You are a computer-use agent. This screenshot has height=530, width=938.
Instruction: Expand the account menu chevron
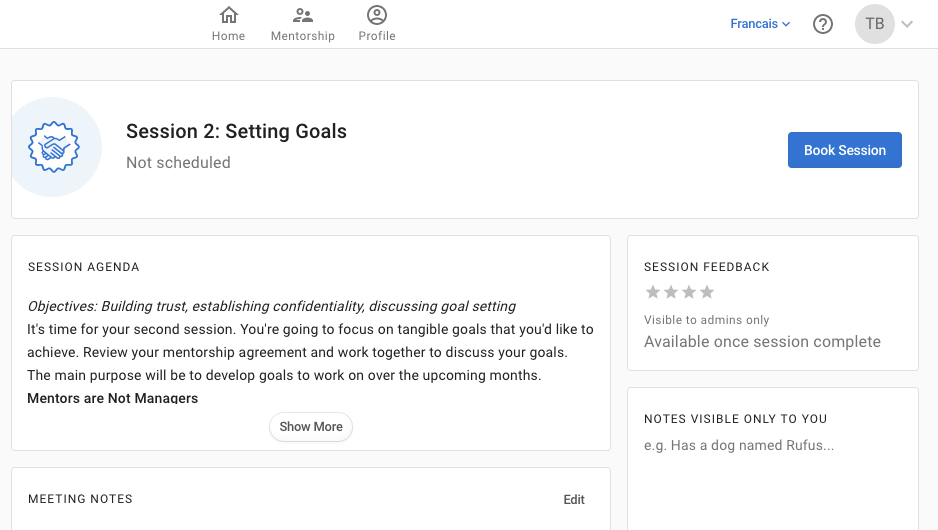[907, 24]
